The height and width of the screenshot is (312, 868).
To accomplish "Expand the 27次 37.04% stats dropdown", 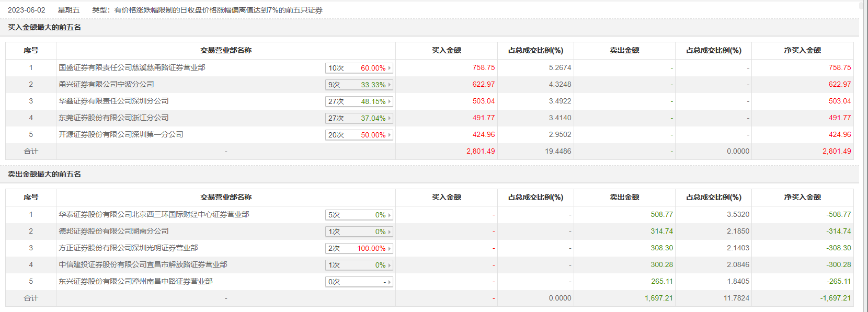I will point(359,118).
